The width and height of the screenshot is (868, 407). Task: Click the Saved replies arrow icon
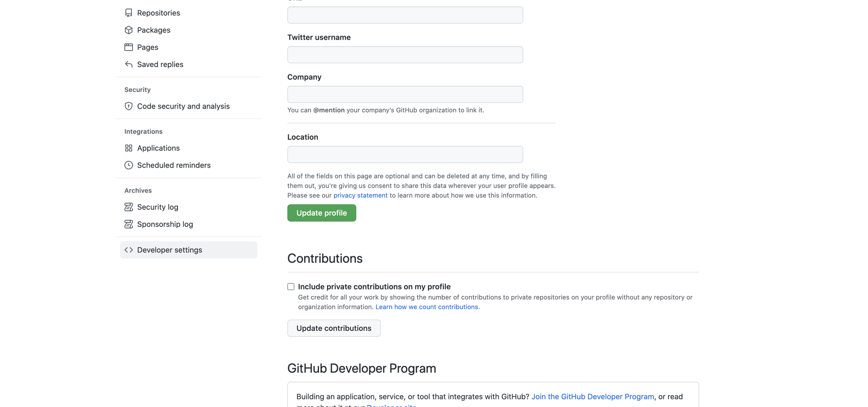click(128, 64)
